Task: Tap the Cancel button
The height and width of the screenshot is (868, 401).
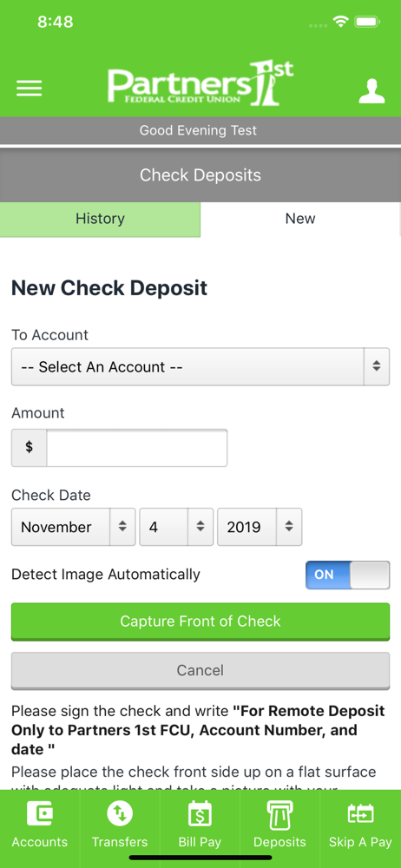Action: (200, 671)
